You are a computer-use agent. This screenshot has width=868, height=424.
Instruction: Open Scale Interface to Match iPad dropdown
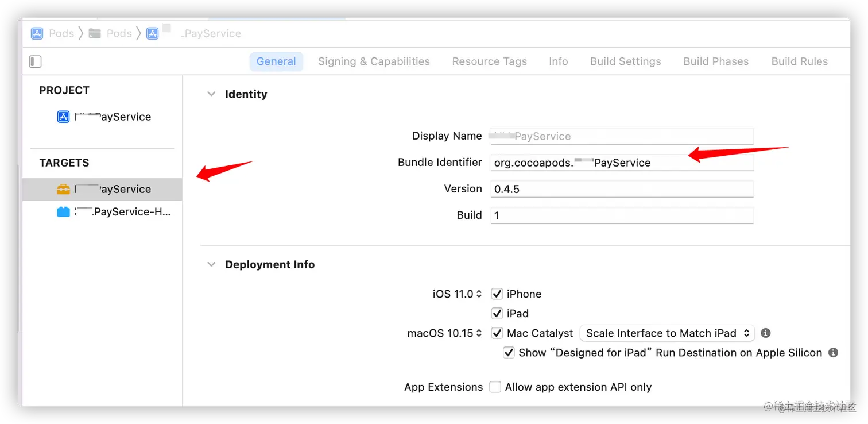click(x=667, y=333)
